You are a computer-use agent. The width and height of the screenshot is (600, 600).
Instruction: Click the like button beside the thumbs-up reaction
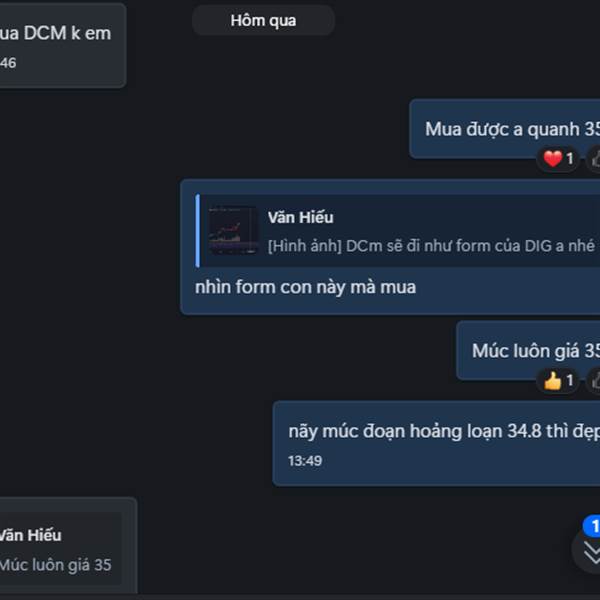click(594, 380)
